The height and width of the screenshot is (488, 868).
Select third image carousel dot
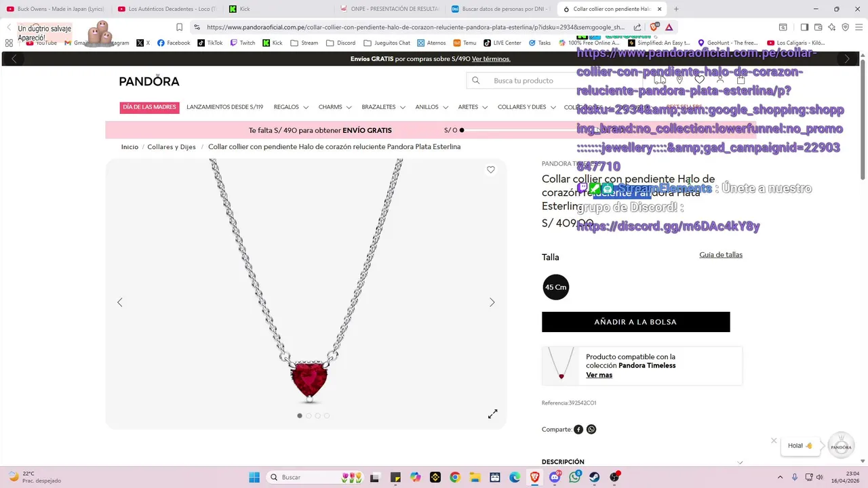(x=317, y=415)
